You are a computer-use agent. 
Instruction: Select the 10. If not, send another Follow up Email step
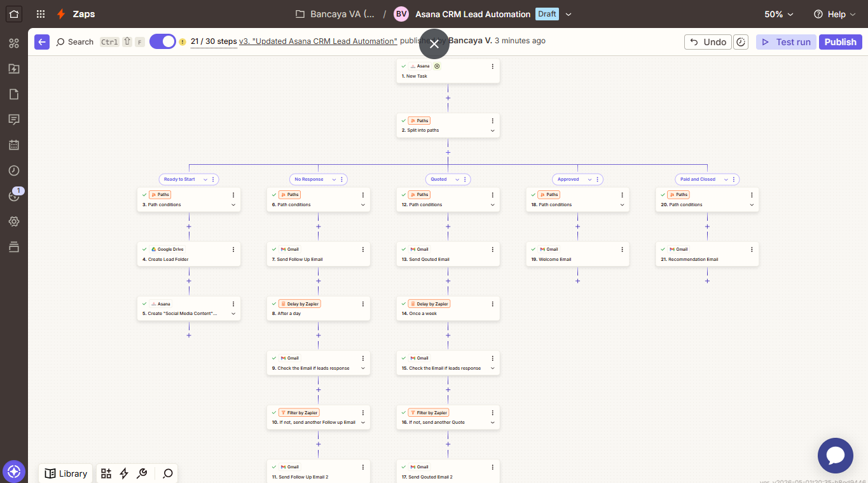tap(319, 417)
